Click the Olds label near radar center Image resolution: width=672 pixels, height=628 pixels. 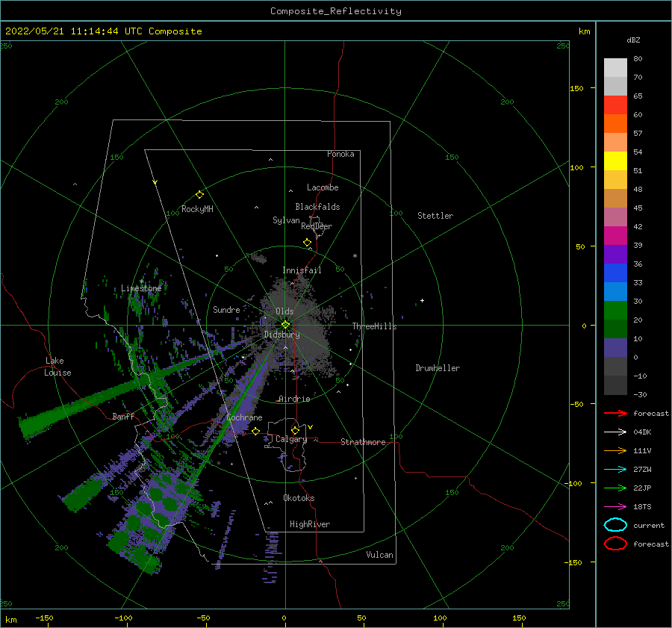[284, 311]
